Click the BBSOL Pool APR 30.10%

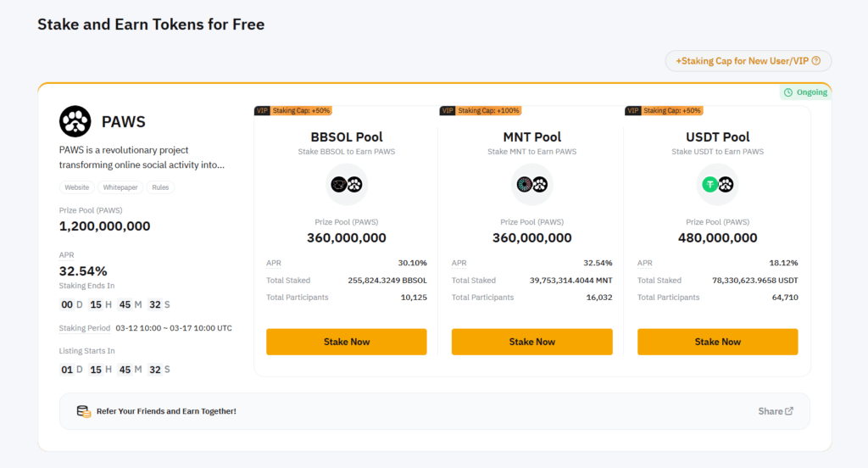point(413,263)
